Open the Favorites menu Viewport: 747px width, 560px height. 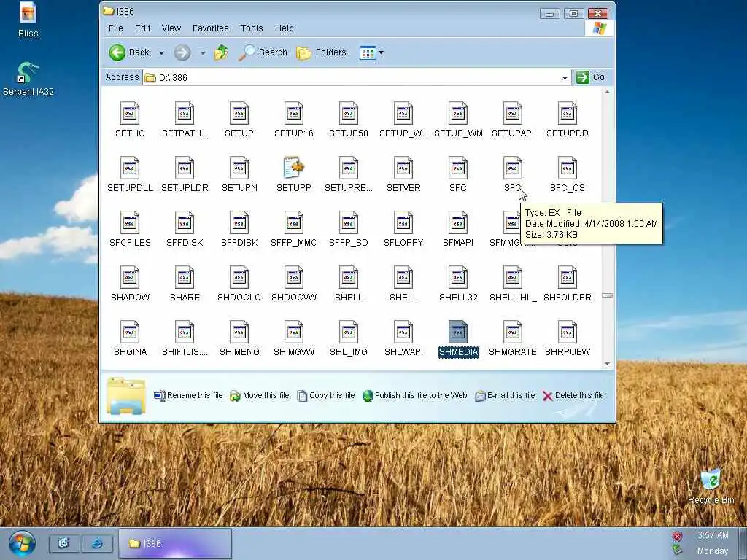211,28
